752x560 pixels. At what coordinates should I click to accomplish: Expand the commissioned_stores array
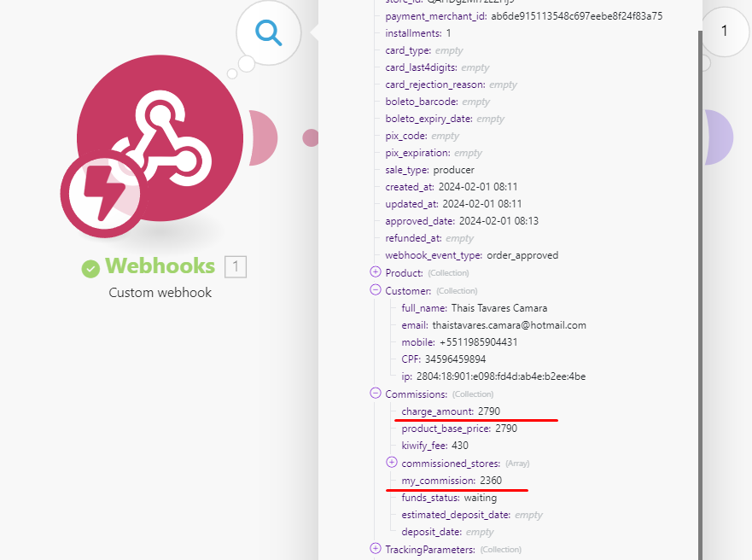[x=392, y=462]
